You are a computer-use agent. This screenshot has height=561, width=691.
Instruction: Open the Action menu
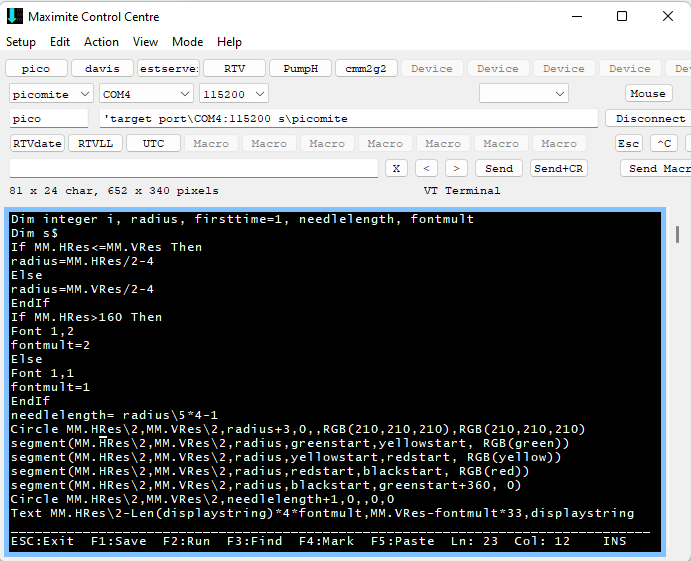[x=101, y=42]
